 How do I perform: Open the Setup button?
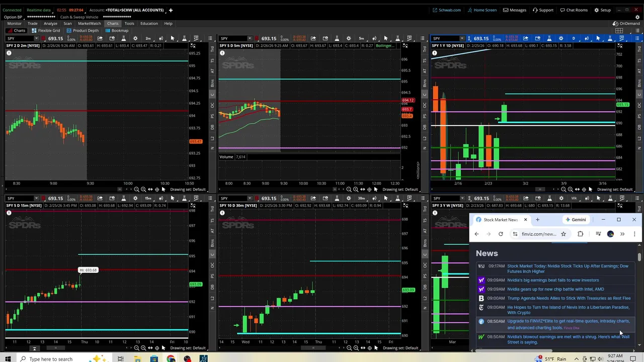point(602,10)
